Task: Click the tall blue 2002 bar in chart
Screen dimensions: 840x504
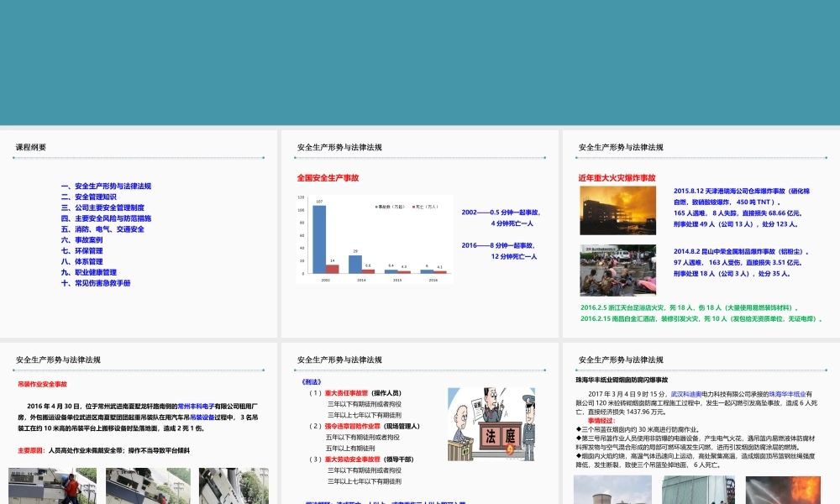Action: click(x=319, y=239)
